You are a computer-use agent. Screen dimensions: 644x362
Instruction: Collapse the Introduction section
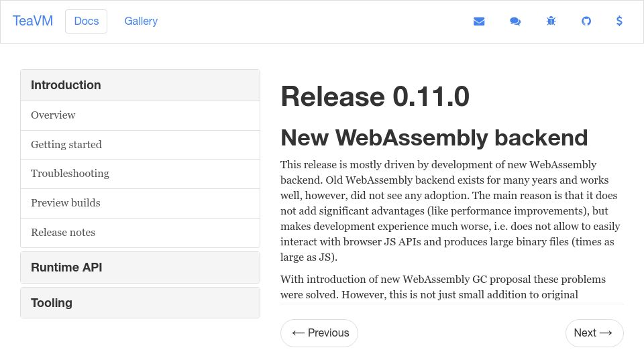[140, 85]
